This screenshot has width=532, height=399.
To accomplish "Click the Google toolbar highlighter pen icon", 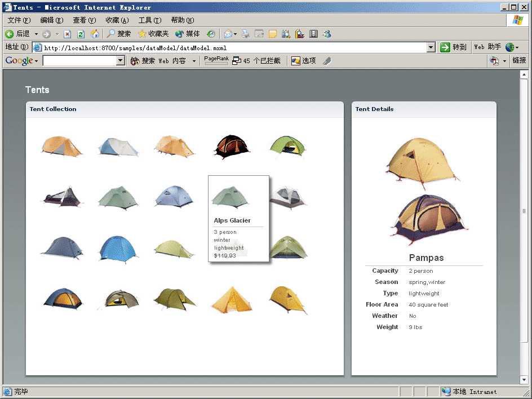I will [327, 61].
